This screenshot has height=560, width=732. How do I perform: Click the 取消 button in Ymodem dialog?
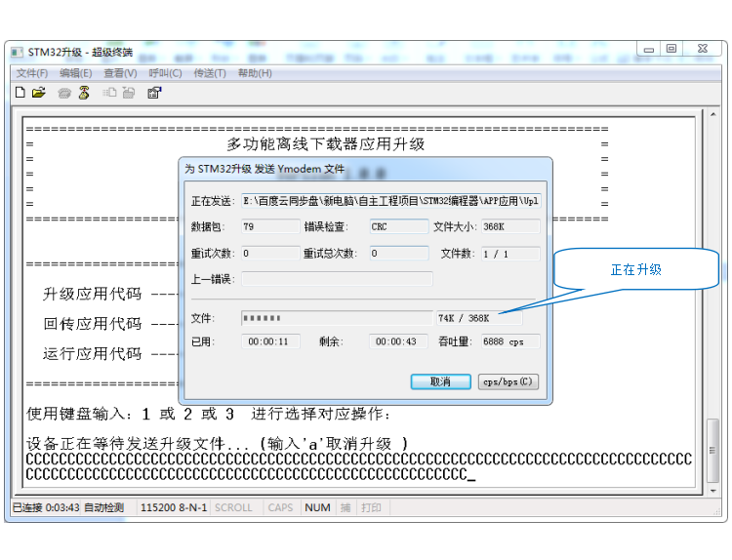coord(441,381)
